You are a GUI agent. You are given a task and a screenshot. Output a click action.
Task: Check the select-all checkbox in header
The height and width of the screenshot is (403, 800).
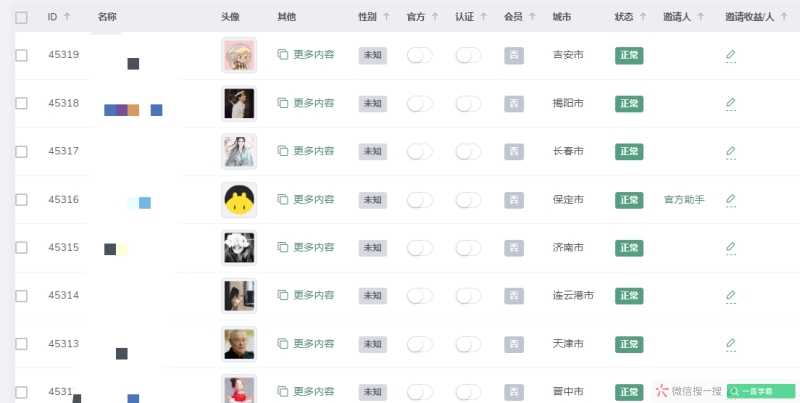point(21,17)
